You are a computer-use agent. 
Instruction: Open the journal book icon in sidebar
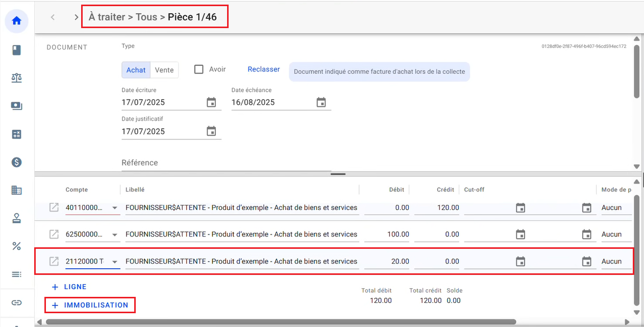point(16,50)
